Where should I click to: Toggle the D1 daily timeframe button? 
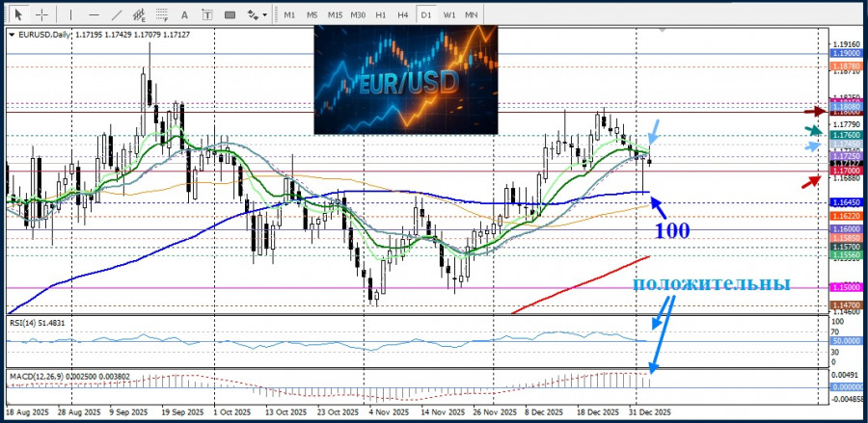click(425, 14)
